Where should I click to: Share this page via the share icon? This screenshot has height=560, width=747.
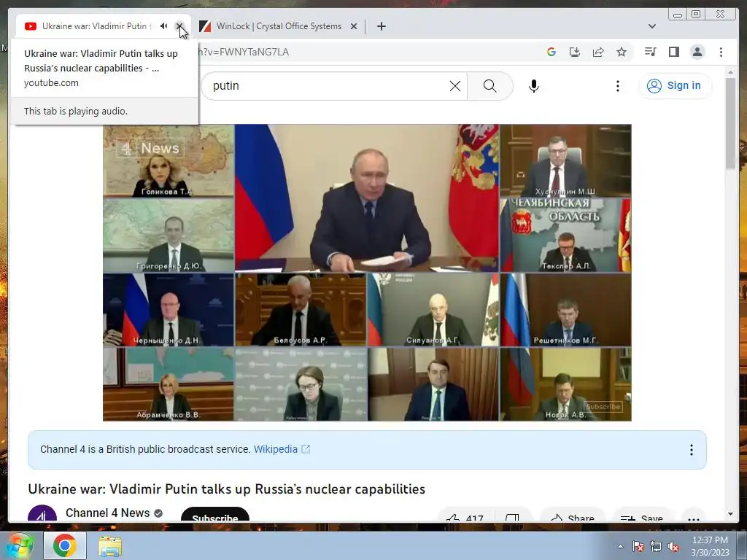pos(598,52)
